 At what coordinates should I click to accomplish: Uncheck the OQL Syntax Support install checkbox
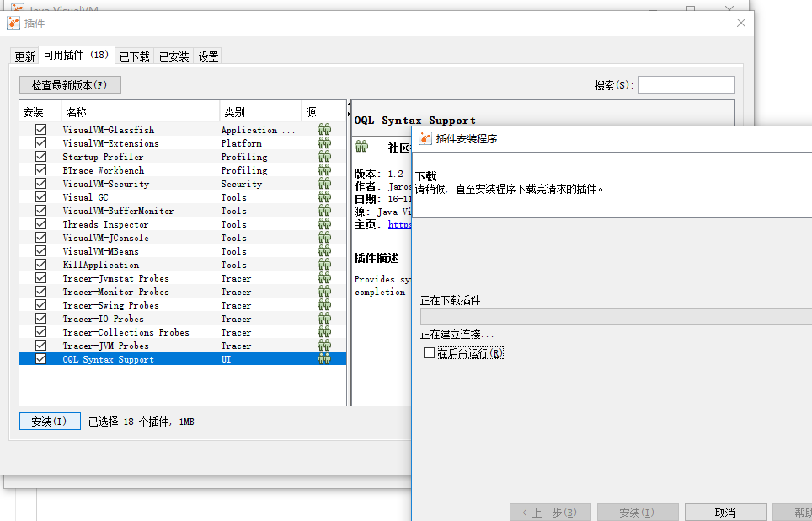click(x=41, y=359)
